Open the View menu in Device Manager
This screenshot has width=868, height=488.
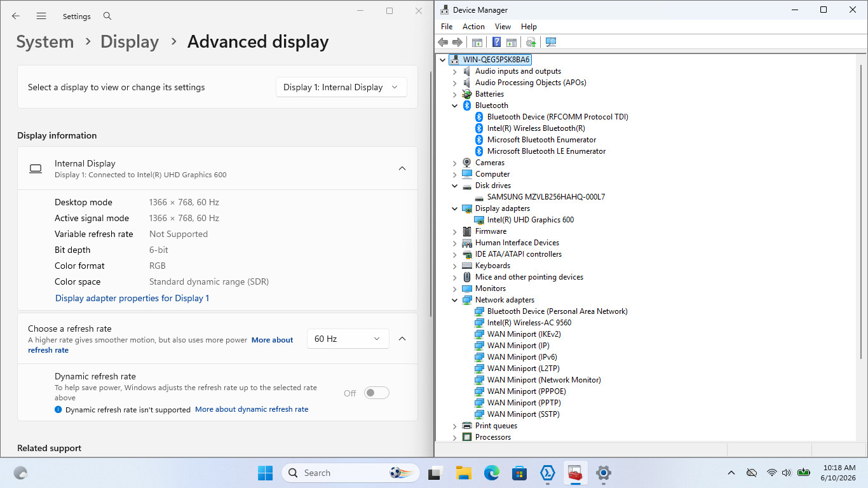(x=503, y=27)
